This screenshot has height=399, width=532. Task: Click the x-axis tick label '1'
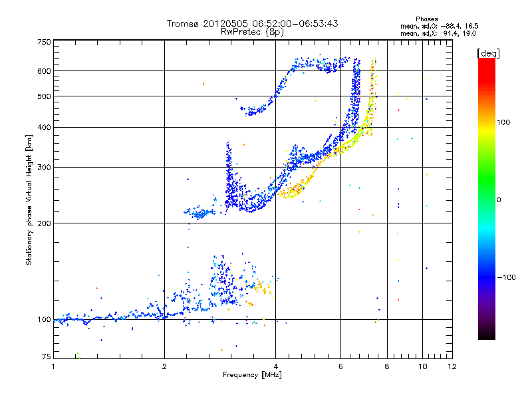pos(53,366)
